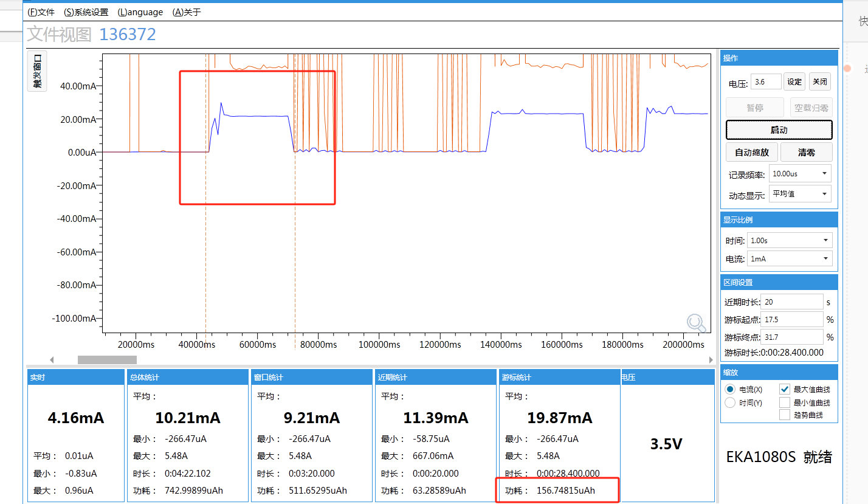Open the (L)anguage menu
The width and height of the screenshot is (868, 504).
coord(140,12)
